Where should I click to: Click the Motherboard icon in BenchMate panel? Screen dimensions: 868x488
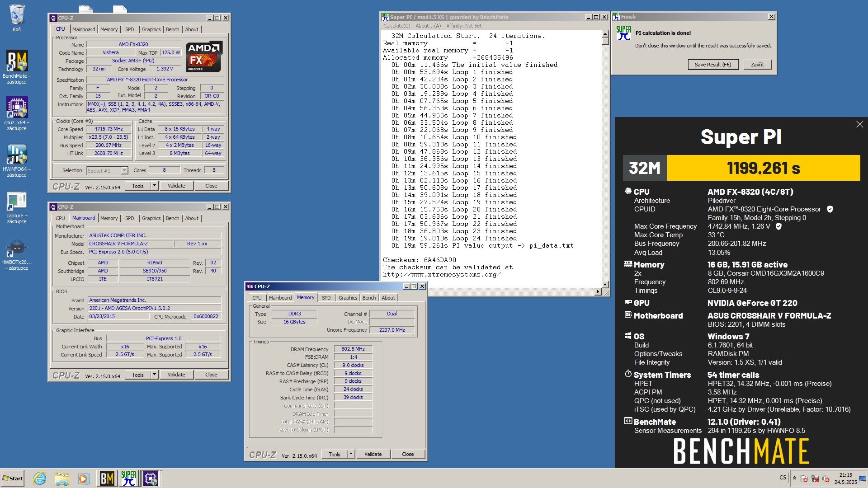pyautogui.click(x=628, y=314)
